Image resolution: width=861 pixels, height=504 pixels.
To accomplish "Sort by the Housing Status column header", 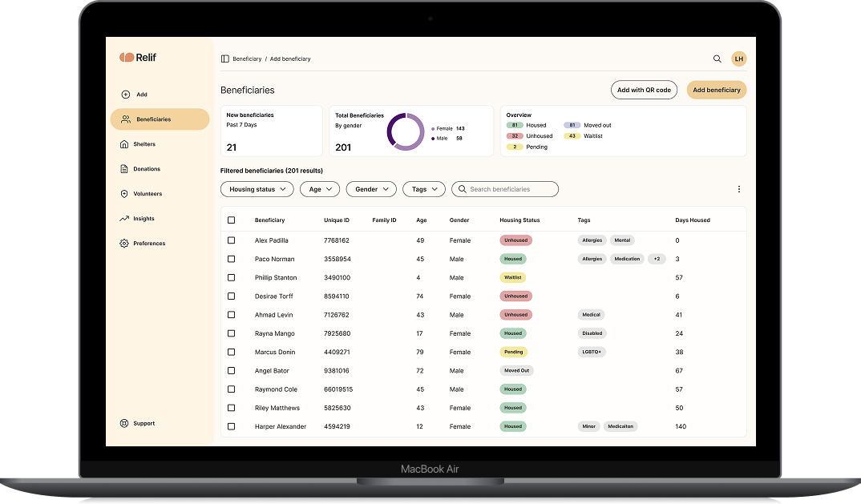I will click(x=519, y=220).
